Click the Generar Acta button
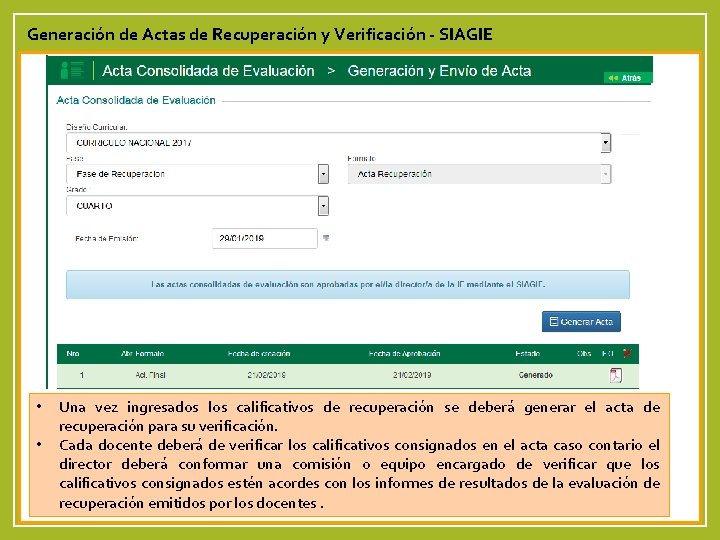 (x=581, y=321)
